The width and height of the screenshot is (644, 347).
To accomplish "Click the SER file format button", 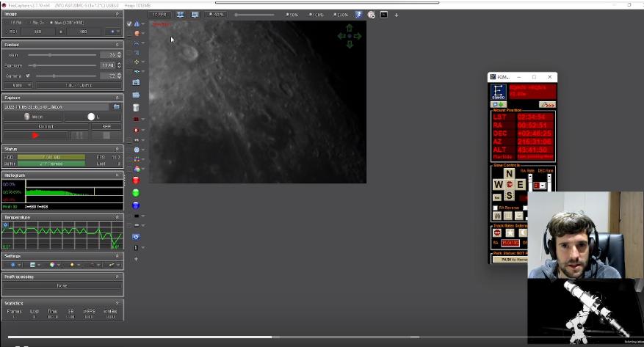I will point(106,127).
